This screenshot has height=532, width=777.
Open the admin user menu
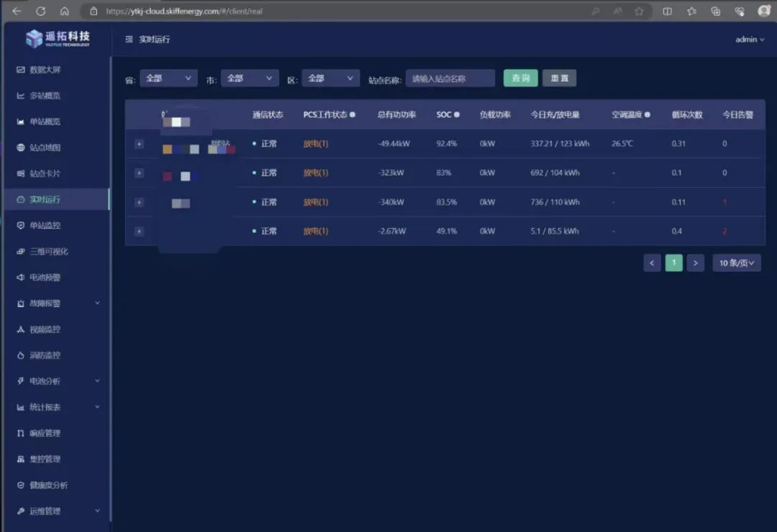[749, 40]
